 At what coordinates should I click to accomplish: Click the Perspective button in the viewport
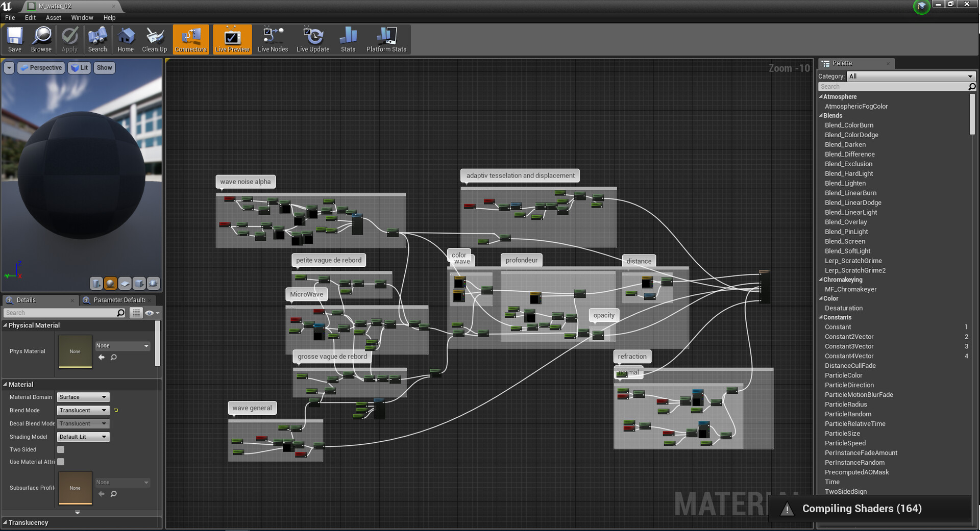tap(41, 67)
